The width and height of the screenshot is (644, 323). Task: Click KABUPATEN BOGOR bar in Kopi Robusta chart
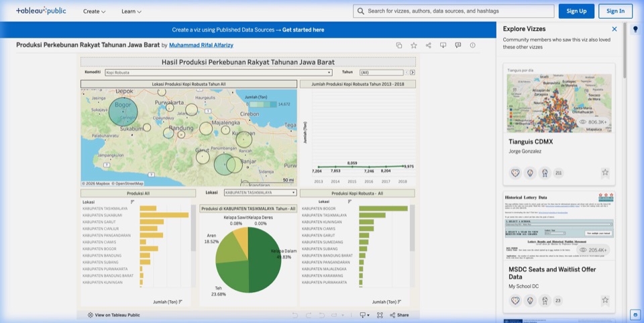(383, 208)
